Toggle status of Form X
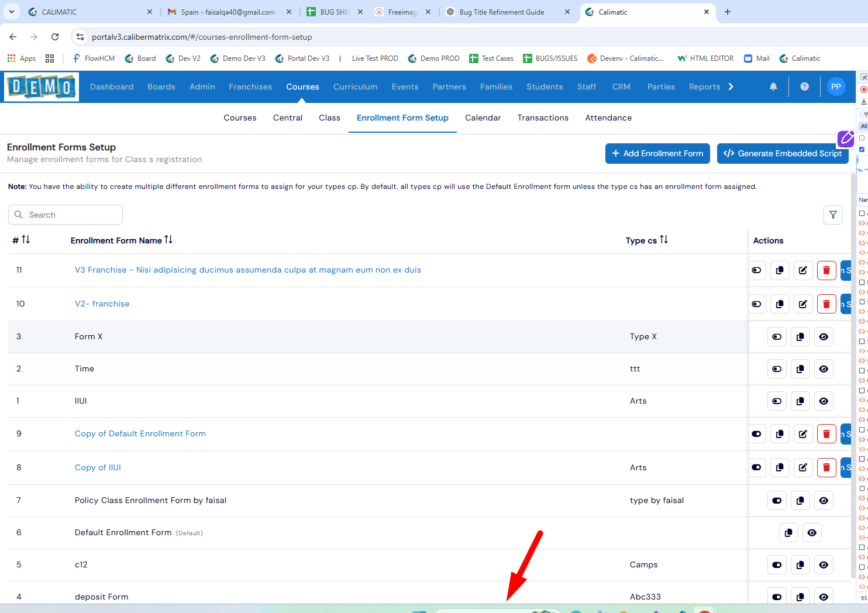Image resolution: width=868 pixels, height=613 pixels. coord(777,337)
